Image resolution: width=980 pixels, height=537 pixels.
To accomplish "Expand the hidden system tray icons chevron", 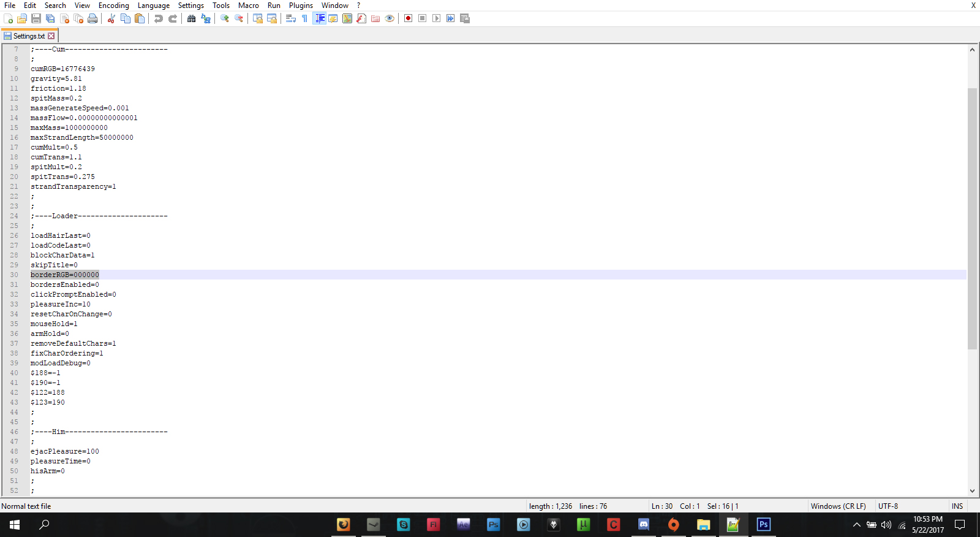I will [x=856, y=525].
